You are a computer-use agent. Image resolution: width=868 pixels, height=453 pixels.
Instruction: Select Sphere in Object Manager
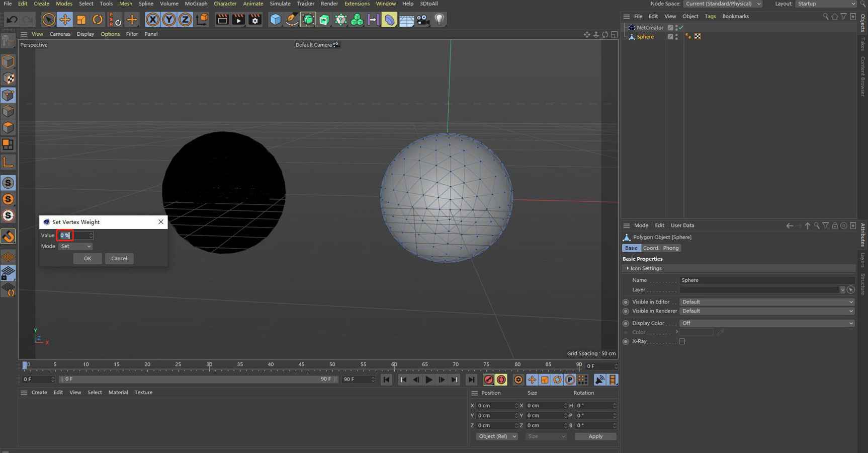(645, 37)
